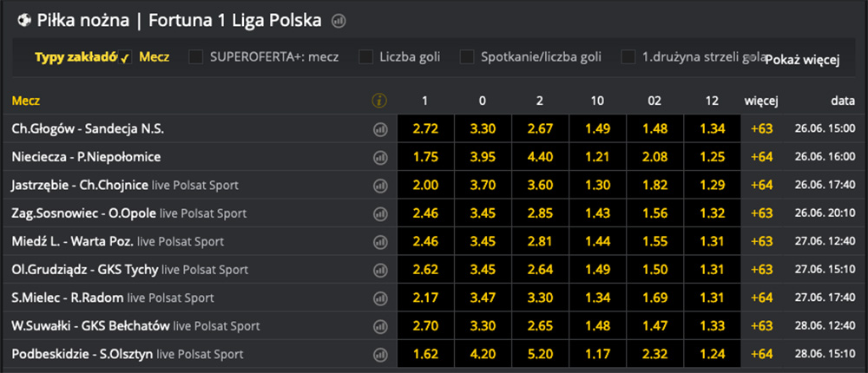Check the Liczba goli checkbox
Screen dimensions: 868x373
[x=365, y=57]
